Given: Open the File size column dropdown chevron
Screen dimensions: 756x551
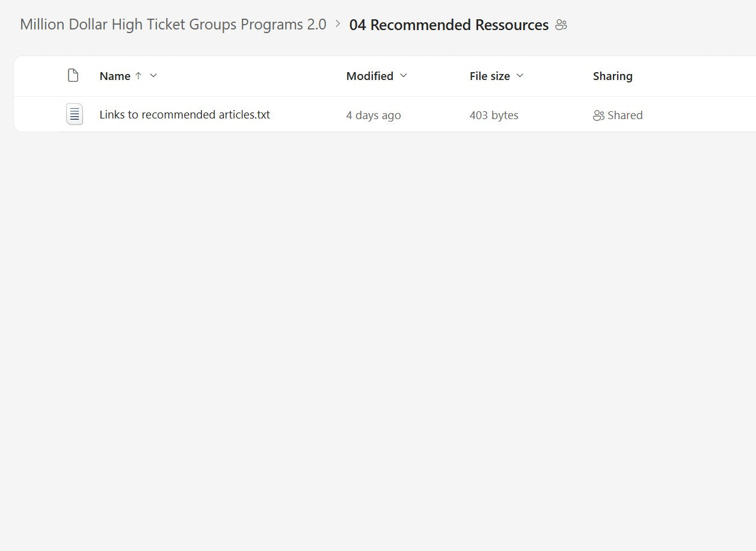Looking at the screenshot, I should [x=520, y=76].
